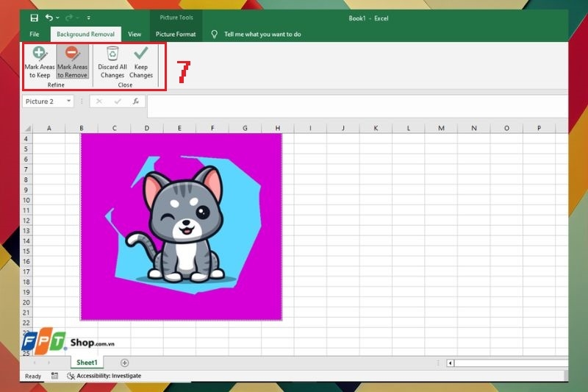Screen dimensions: 588x392
Task: Select column F header
Action: click(x=212, y=128)
